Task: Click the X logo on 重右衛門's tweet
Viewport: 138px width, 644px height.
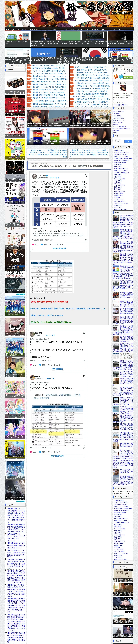Action: [x=84, y=333]
